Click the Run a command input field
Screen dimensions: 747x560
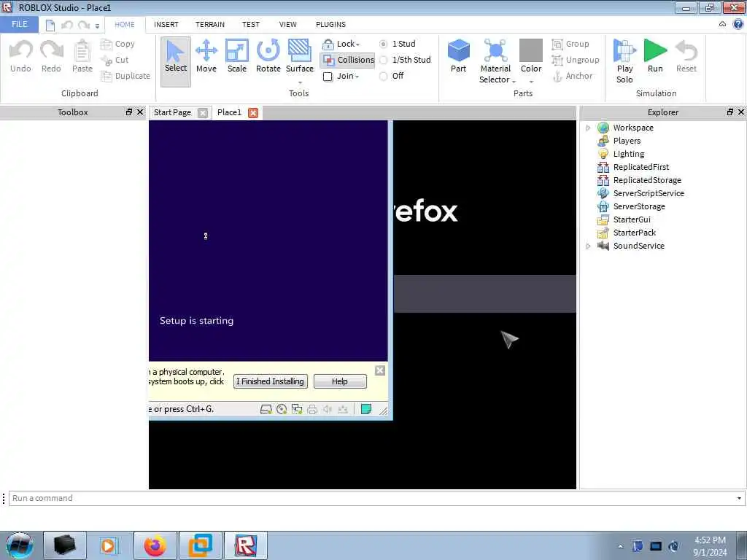pyautogui.click(x=371, y=498)
